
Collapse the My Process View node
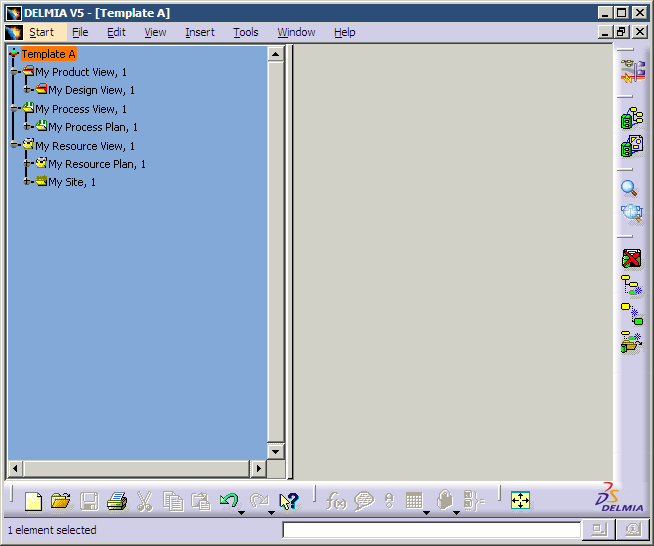(15, 108)
